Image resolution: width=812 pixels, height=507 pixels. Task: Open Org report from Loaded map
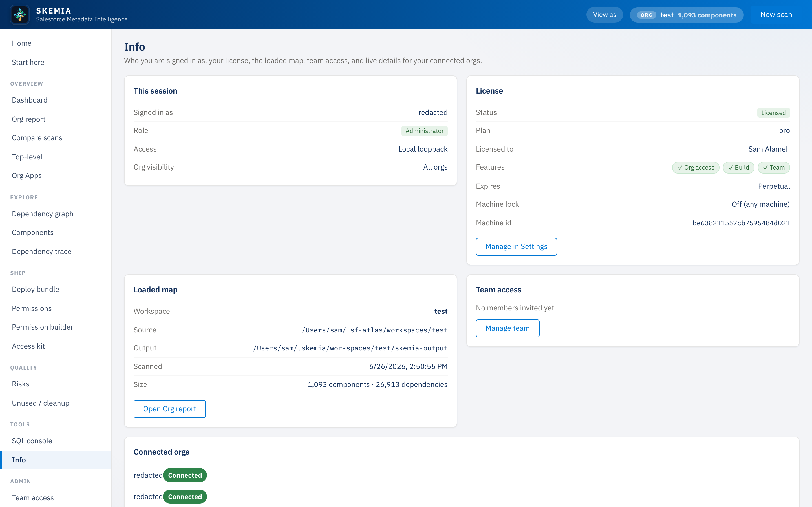coord(169,409)
